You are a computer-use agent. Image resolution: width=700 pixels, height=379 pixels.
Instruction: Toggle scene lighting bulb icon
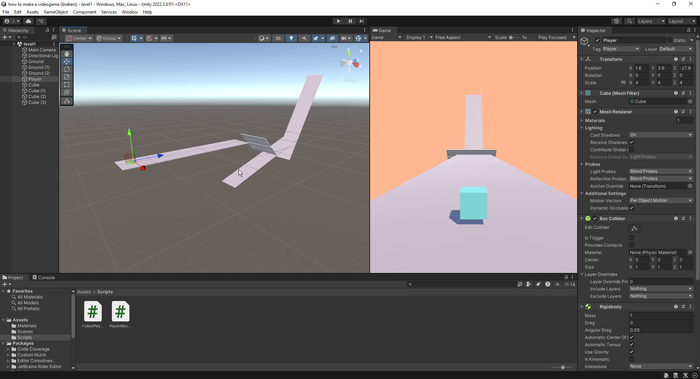point(291,38)
